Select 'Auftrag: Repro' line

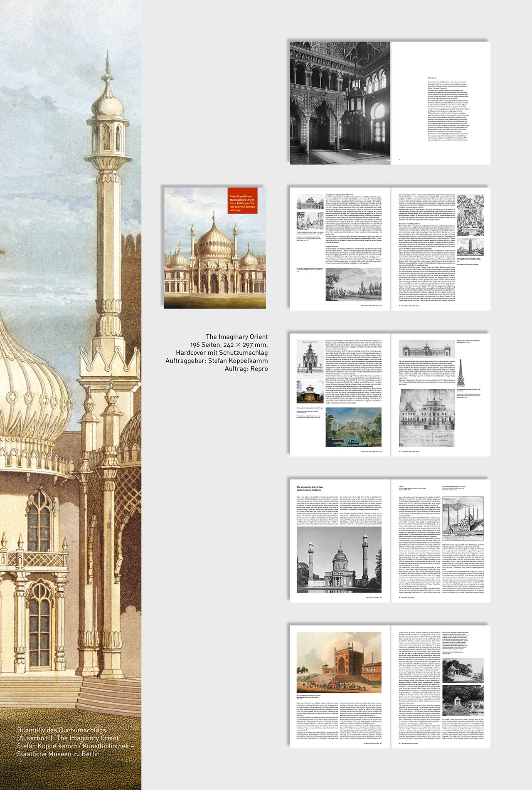click(246, 368)
